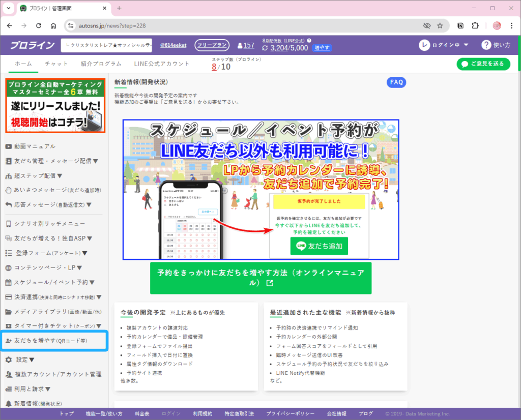Go to the browser home icon
Screen dimensions: 521x420
click(53, 25)
